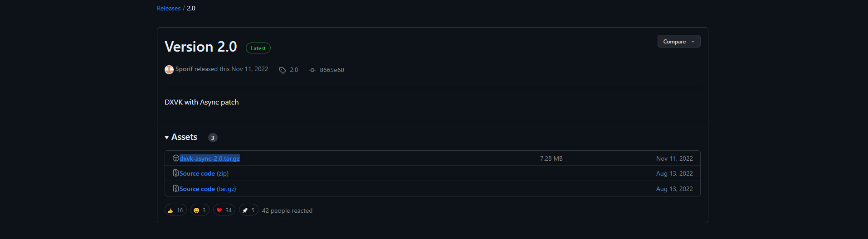Open the Sporif profile link
Viewport: 868px width, 239px height.
(x=184, y=69)
